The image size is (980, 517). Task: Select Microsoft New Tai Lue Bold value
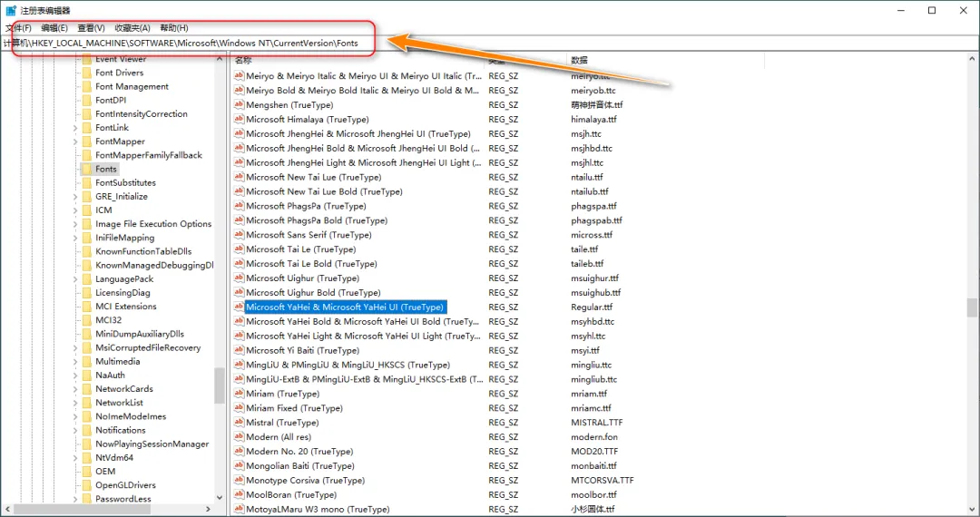coord(324,191)
